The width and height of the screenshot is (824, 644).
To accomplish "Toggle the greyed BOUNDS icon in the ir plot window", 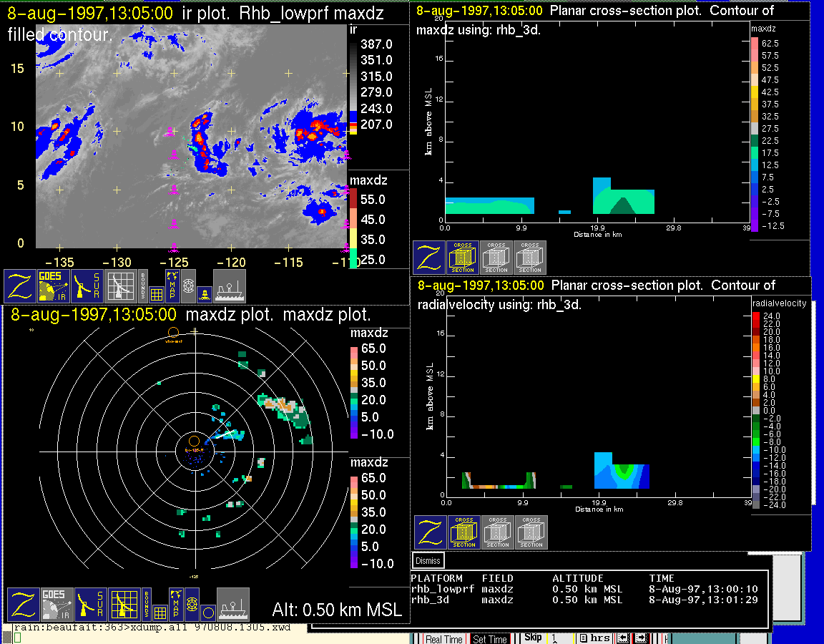I will (x=142, y=286).
